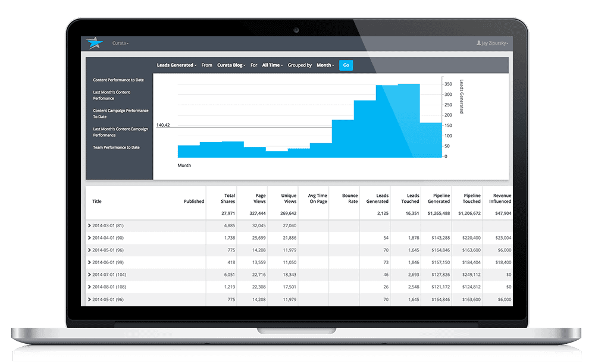The height and width of the screenshot is (364, 595).
Task: Open the Jay Zipursky user menu
Action: (x=494, y=43)
